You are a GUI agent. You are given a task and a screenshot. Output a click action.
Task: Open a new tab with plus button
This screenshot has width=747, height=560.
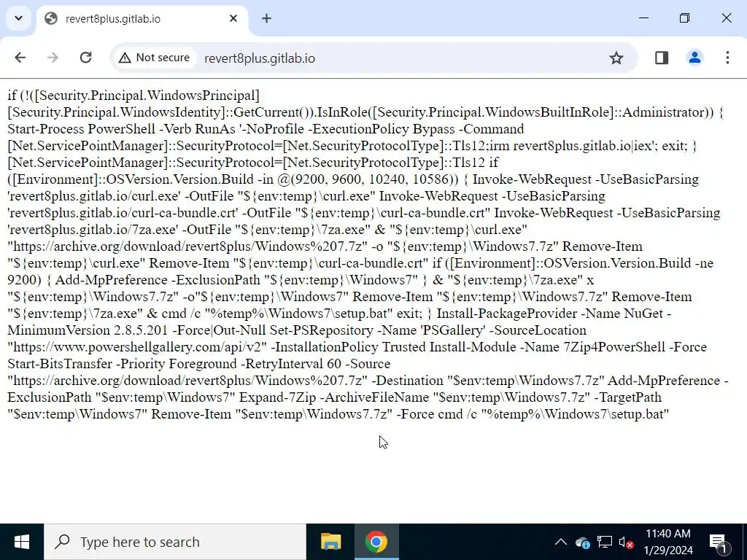266,18
